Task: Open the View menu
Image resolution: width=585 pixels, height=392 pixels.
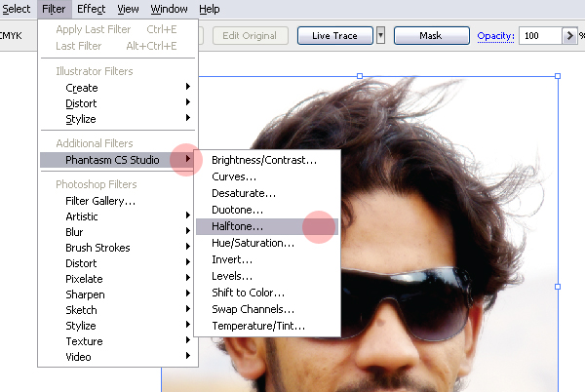Action: click(x=128, y=9)
